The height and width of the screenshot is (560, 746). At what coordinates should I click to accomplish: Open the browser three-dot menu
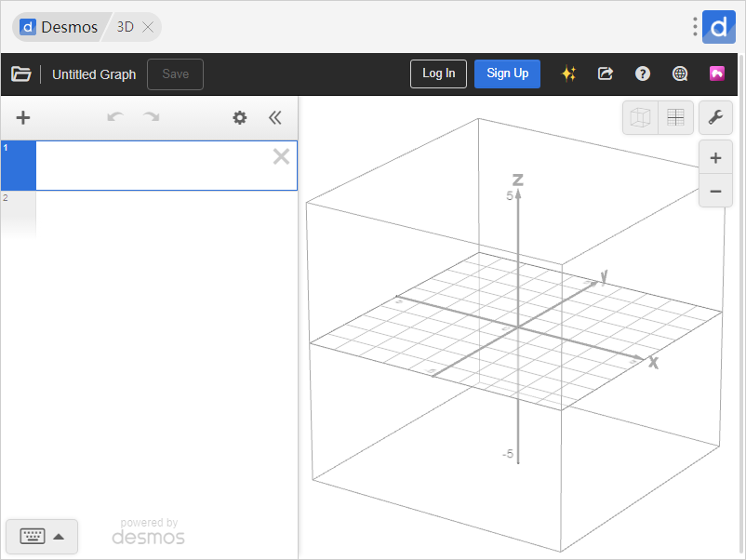[x=694, y=27]
